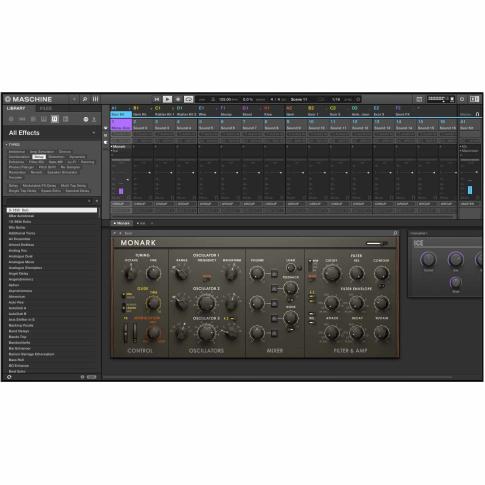
Task: Select the Samples browser type icon
Action: (x=66, y=119)
